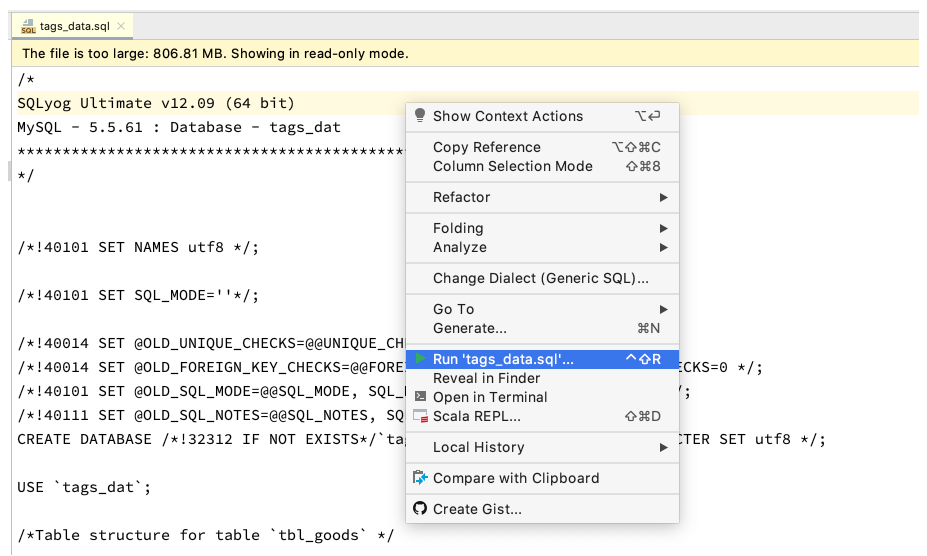Enable Column Selection Mode
The height and width of the screenshot is (556, 927).
point(542,166)
